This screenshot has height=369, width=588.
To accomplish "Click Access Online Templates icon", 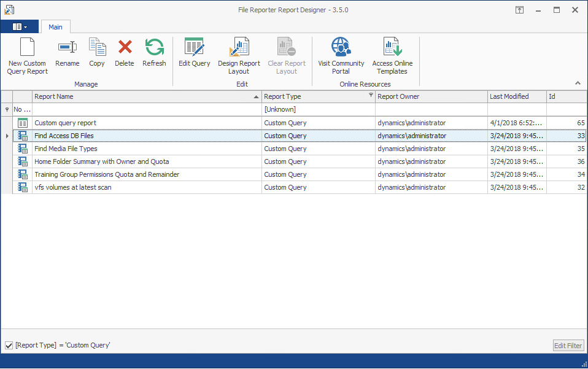I will pos(392,48).
